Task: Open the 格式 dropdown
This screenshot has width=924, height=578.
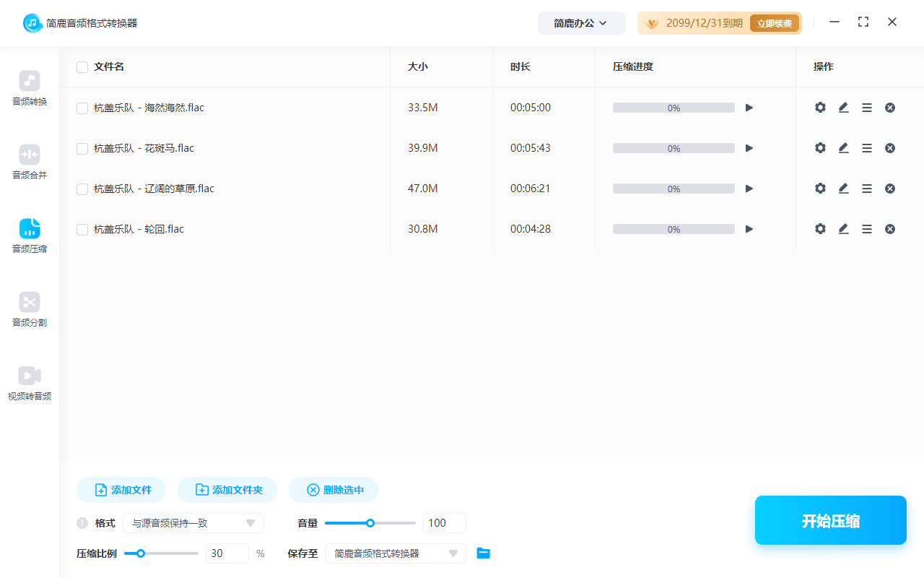Action: pos(193,522)
